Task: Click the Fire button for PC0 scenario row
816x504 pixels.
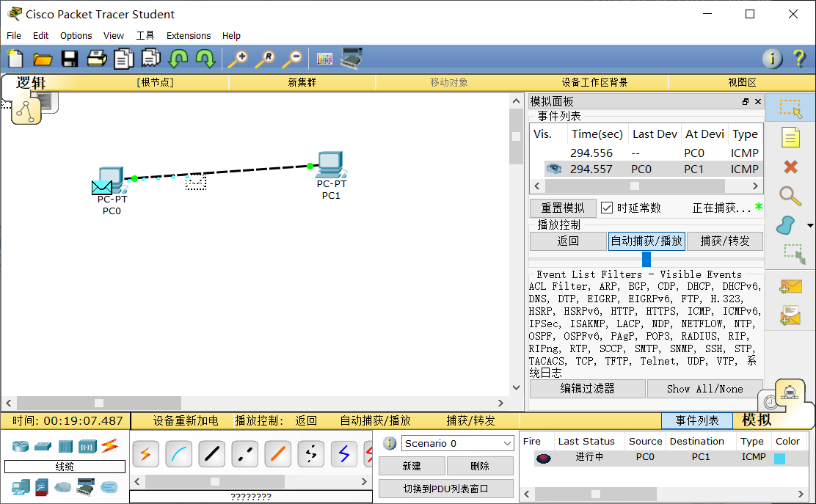Action: [x=543, y=458]
